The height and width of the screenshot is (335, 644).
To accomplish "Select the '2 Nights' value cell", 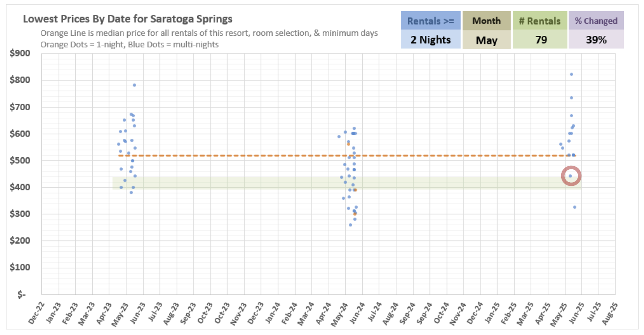I will tap(431, 40).
